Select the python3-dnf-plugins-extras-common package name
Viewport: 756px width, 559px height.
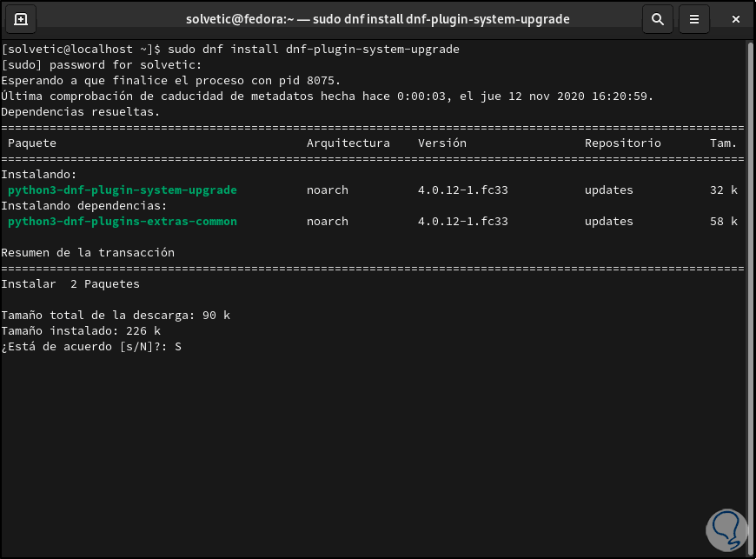122,222
